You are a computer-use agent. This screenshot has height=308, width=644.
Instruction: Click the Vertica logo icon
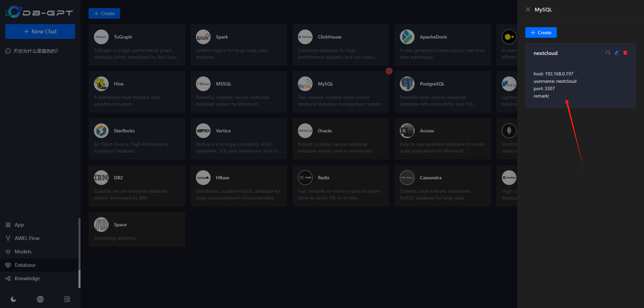coord(203,131)
